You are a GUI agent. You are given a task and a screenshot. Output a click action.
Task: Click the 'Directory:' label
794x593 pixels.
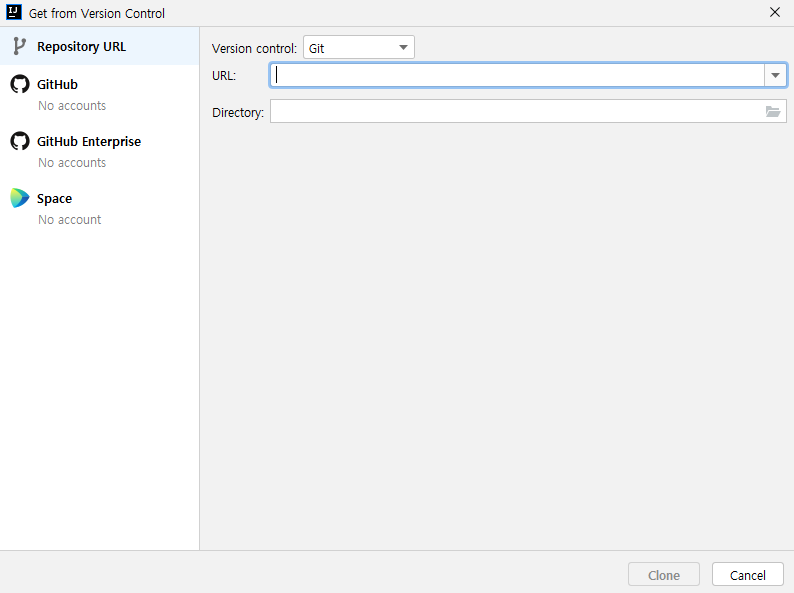point(238,112)
